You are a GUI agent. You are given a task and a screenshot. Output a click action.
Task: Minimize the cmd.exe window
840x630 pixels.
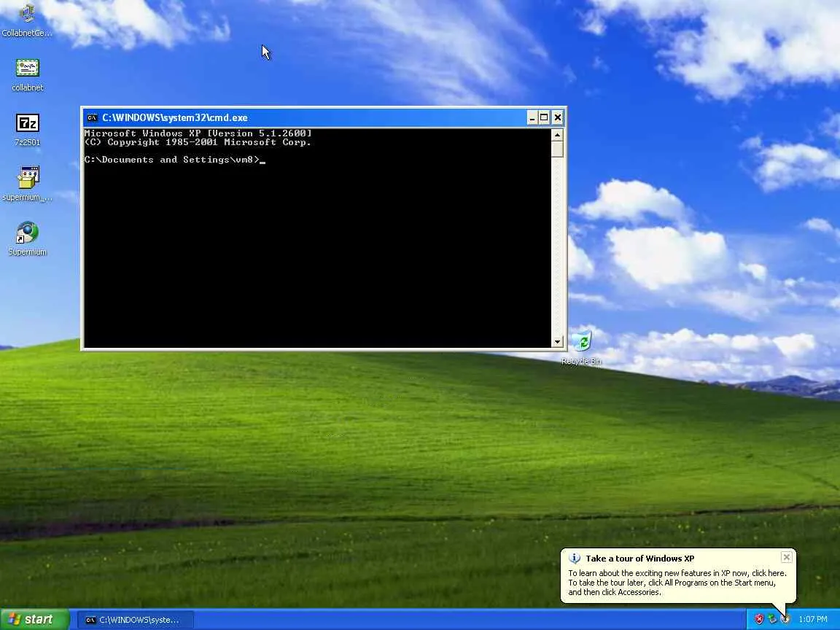[532, 118]
